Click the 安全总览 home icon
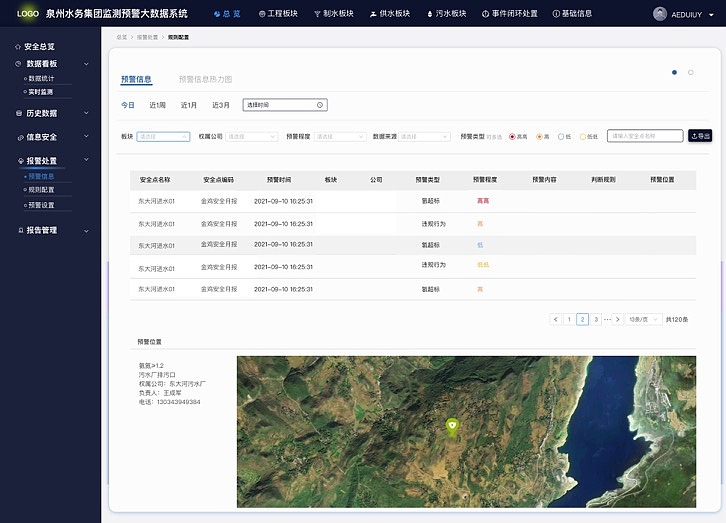The height and width of the screenshot is (523, 726). [x=18, y=47]
